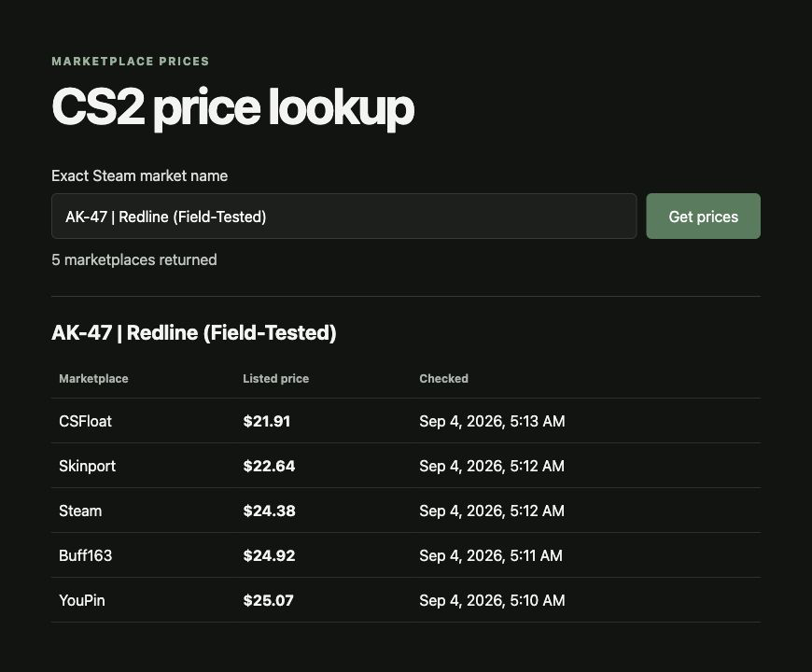Click the Listed price column header
Viewport: 812px width, 672px height.
[276, 378]
